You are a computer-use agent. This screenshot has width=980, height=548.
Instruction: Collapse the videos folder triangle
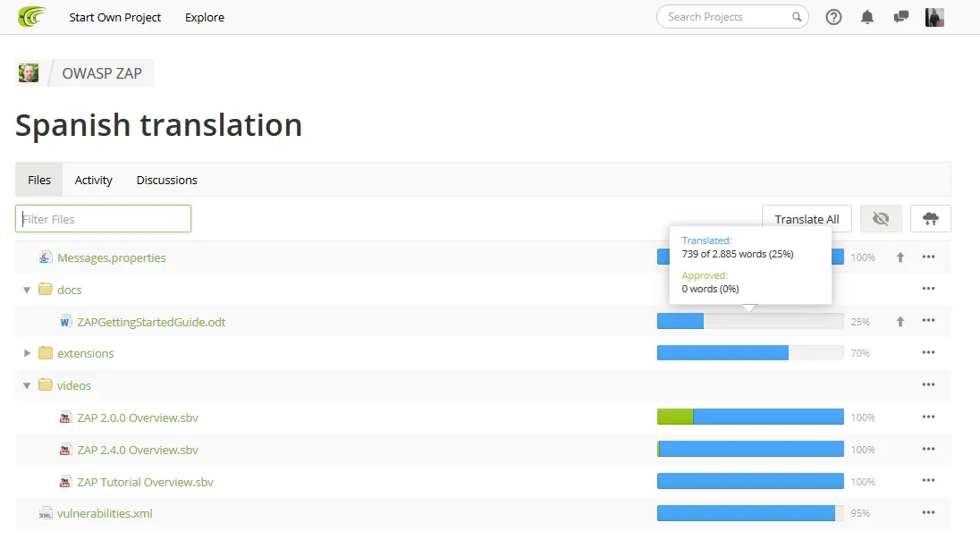[x=27, y=385]
